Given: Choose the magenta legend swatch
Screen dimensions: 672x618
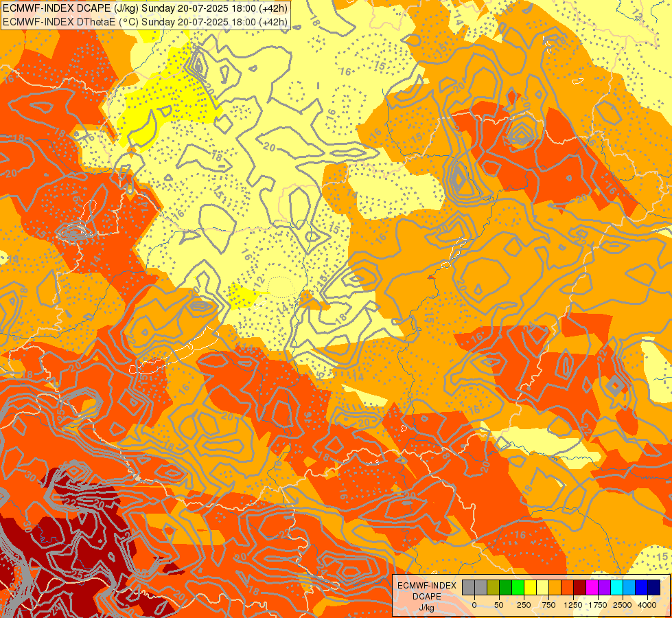Looking at the screenshot, I should 592,587.
